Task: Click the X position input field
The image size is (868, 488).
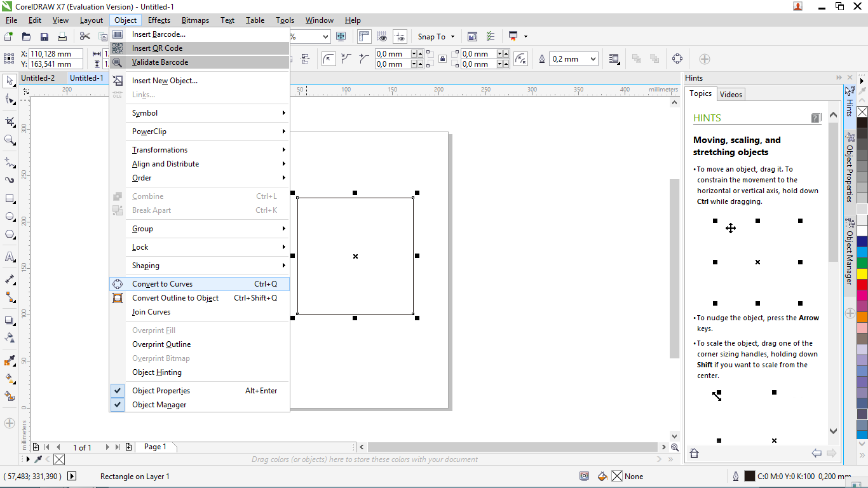Action: tap(55, 54)
